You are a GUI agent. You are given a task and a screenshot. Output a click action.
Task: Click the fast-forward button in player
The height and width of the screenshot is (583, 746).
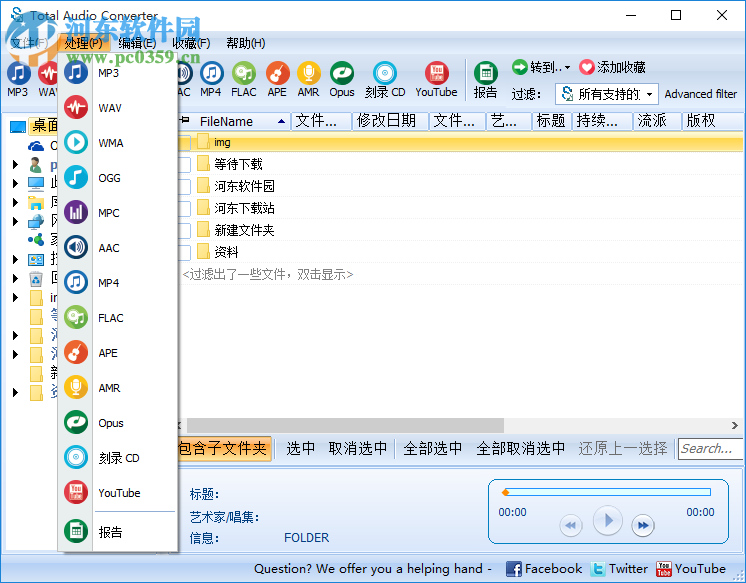tap(643, 525)
